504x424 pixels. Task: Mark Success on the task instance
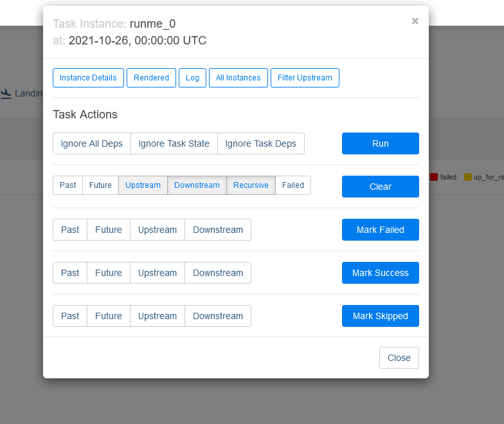click(x=381, y=273)
